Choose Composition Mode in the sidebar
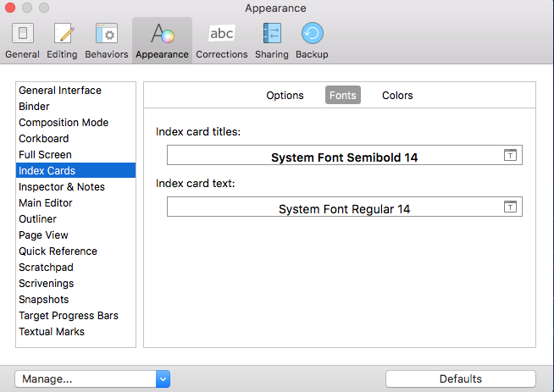The image size is (554, 392). [x=64, y=123]
